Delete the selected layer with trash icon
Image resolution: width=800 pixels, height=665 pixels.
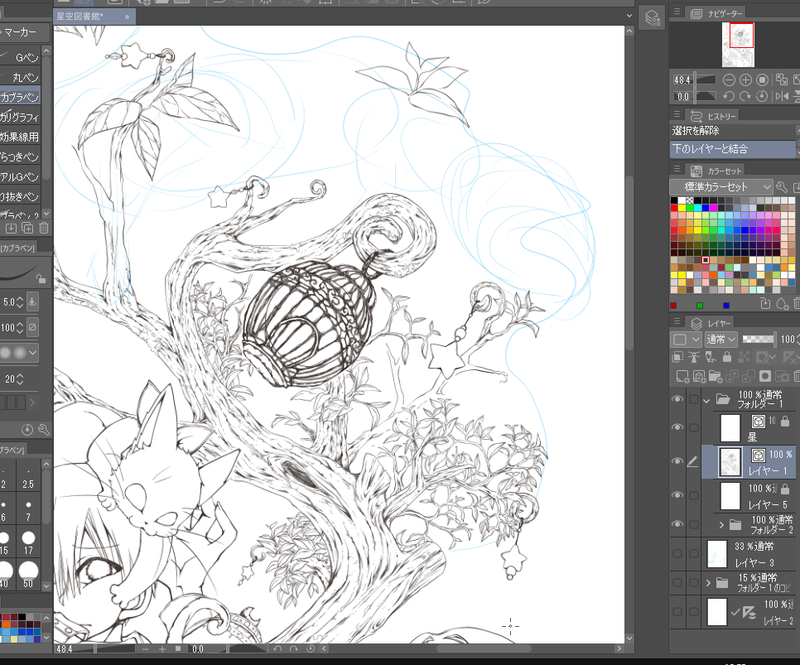[796, 377]
